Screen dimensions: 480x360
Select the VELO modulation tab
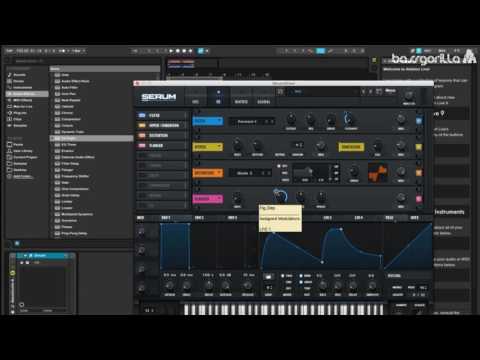[389, 218]
